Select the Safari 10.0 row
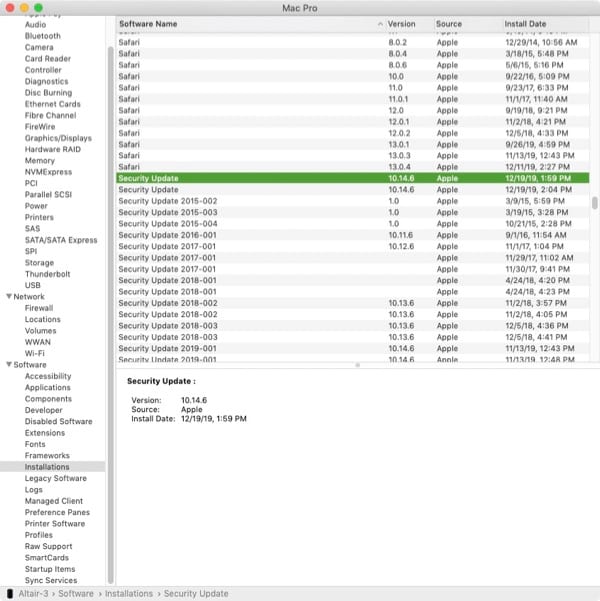 coord(353,76)
